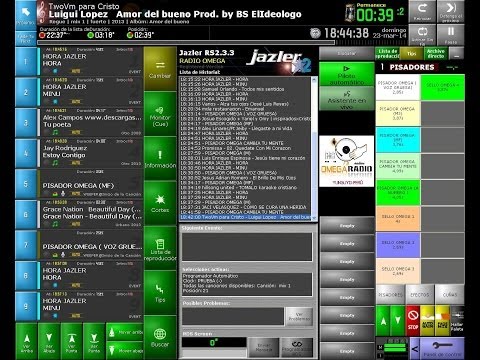Toggle Piloto automático mode
480x360 pixels.
click(x=347, y=74)
